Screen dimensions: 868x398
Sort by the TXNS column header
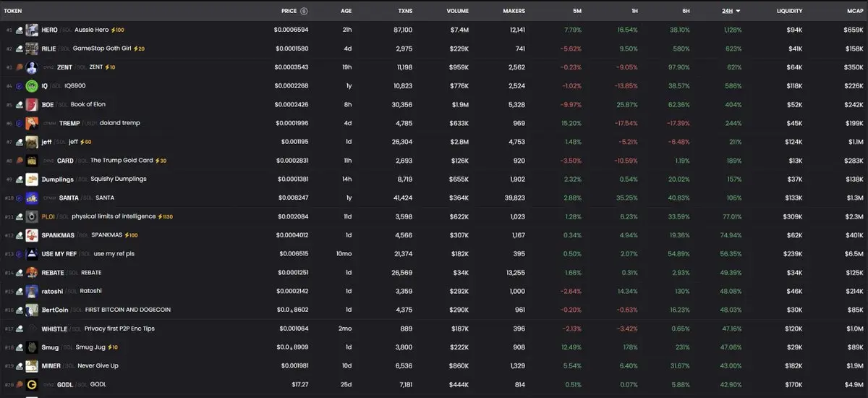pyautogui.click(x=405, y=11)
